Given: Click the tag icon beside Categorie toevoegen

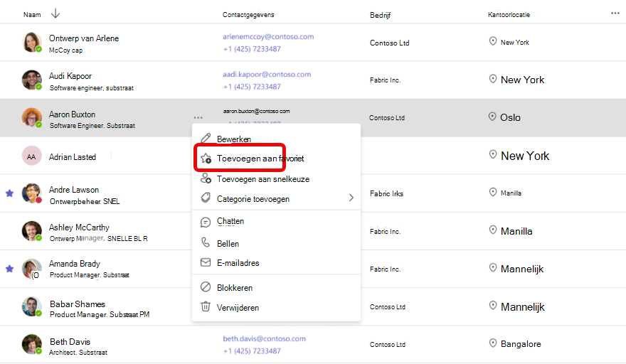Looking at the screenshot, I should click(x=206, y=198).
